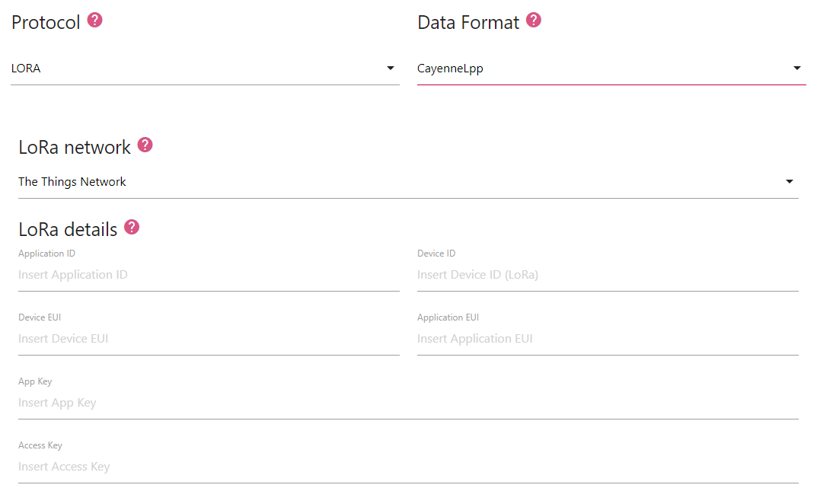Click the arrow on the LORA selector
817x504 pixels.
[x=391, y=69]
